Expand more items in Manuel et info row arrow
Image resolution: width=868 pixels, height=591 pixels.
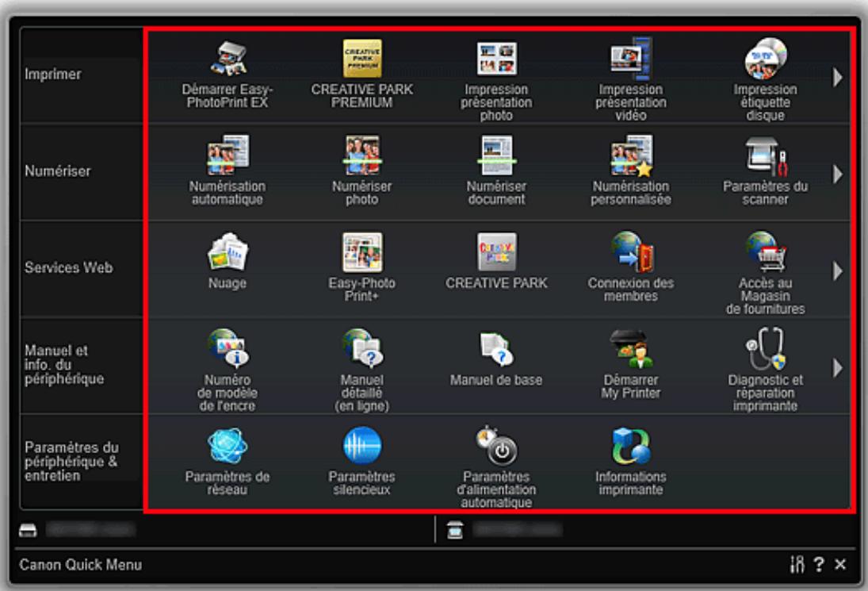838,368
